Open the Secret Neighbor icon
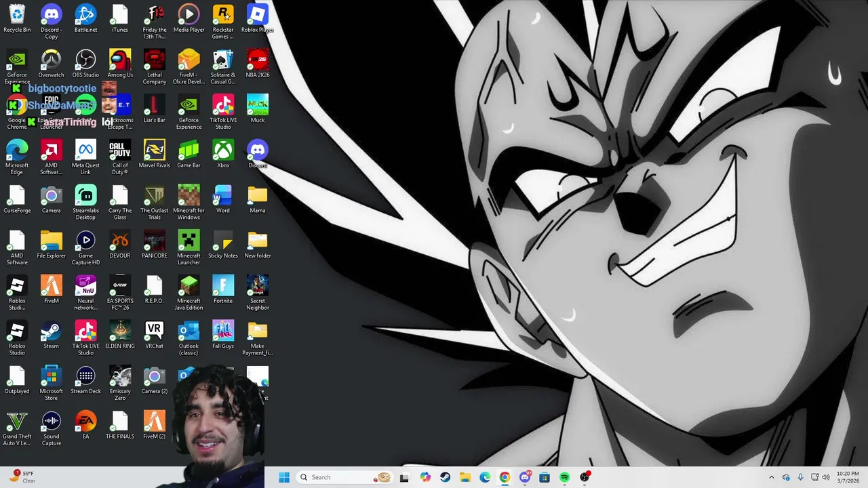The height and width of the screenshot is (488, 868). pos(258,293)
